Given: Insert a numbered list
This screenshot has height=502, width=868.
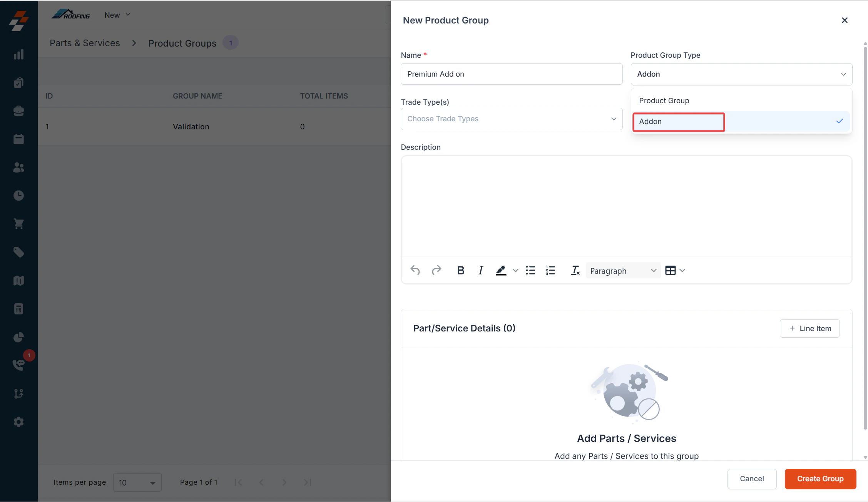Looking at the screenshot, I should pos(550,271).
